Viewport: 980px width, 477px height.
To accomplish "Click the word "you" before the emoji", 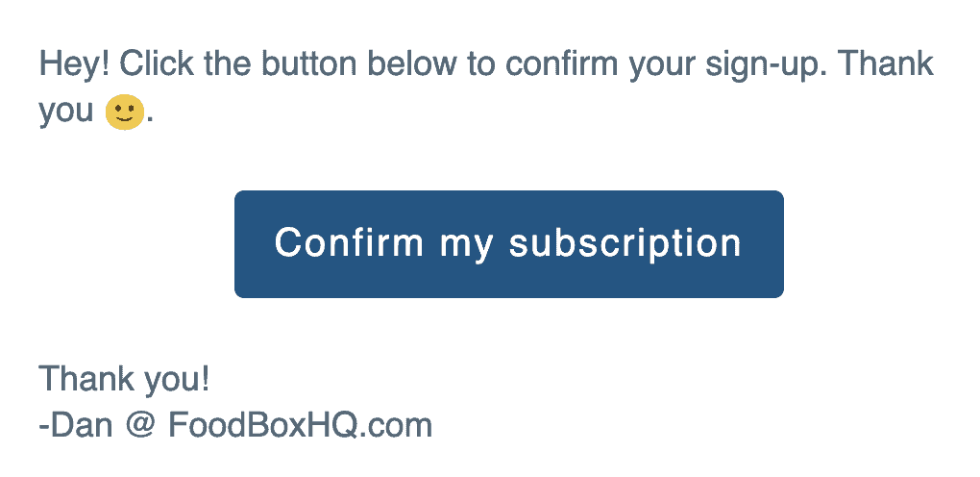I will coord(66,113).
